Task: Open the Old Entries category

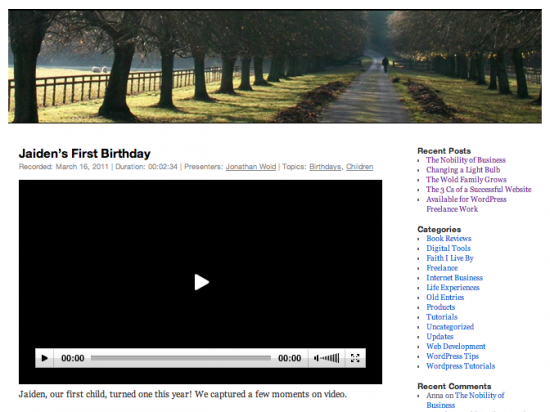Action: click(445, 297)
